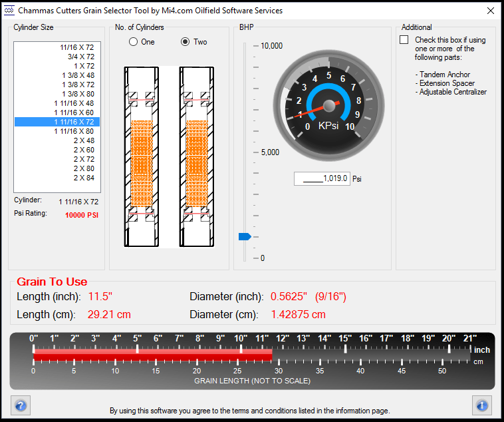This screenshot has height=422, width=504.
Task: Select cylinder size 1 3/8 X 48
Action: [x=57, y=75]
